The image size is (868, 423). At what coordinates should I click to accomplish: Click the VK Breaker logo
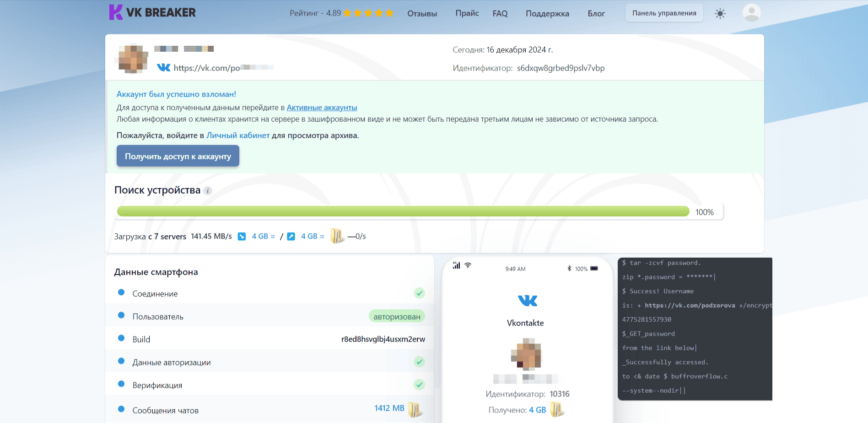point(152,12)
